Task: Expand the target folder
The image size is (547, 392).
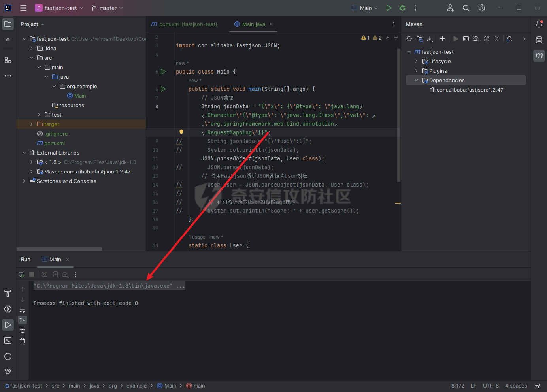Action: (32, 124)
